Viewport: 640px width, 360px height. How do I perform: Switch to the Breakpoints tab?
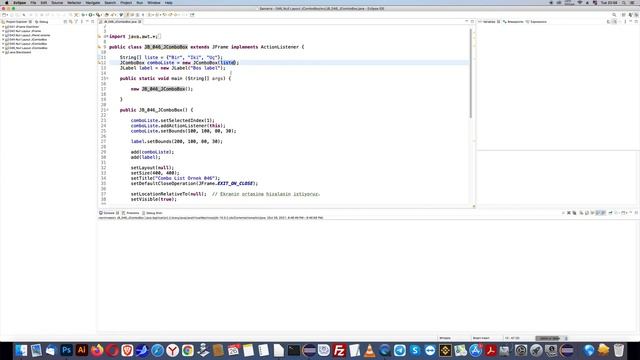(x=513, y=22)
